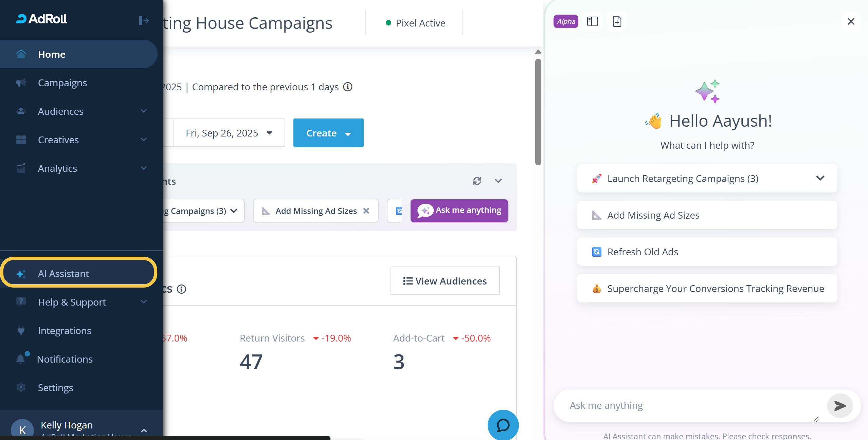
Task: Close the AI Assistant panel
Action: (851, 22)
